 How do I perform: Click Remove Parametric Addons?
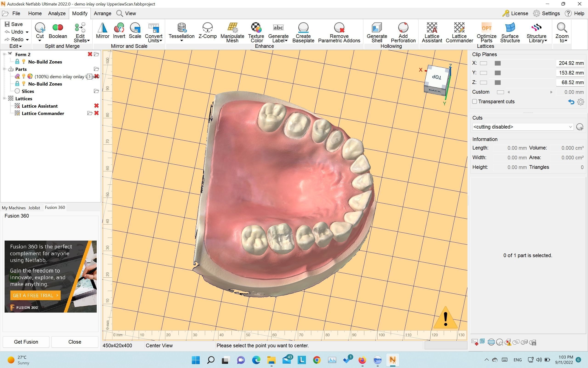(339, 33)
